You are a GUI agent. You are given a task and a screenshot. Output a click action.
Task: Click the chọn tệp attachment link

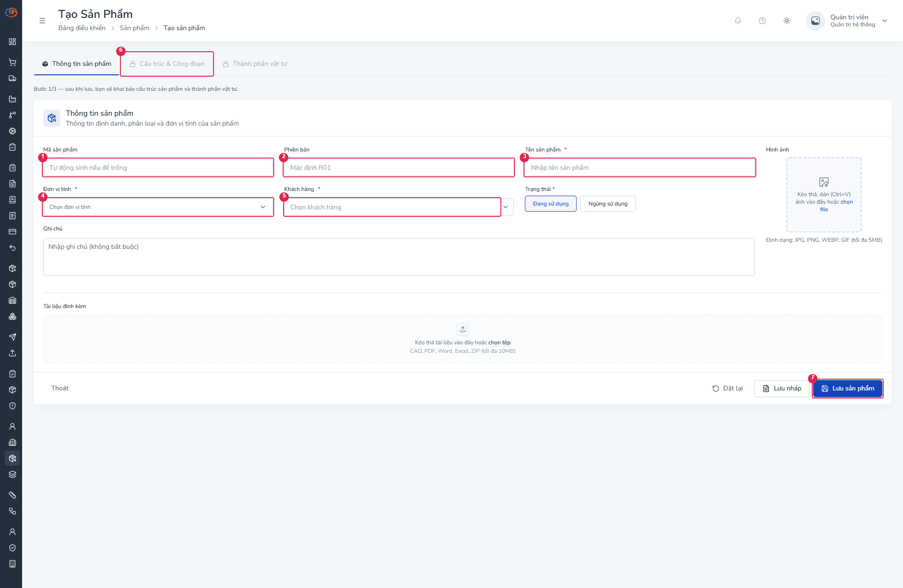499,343
